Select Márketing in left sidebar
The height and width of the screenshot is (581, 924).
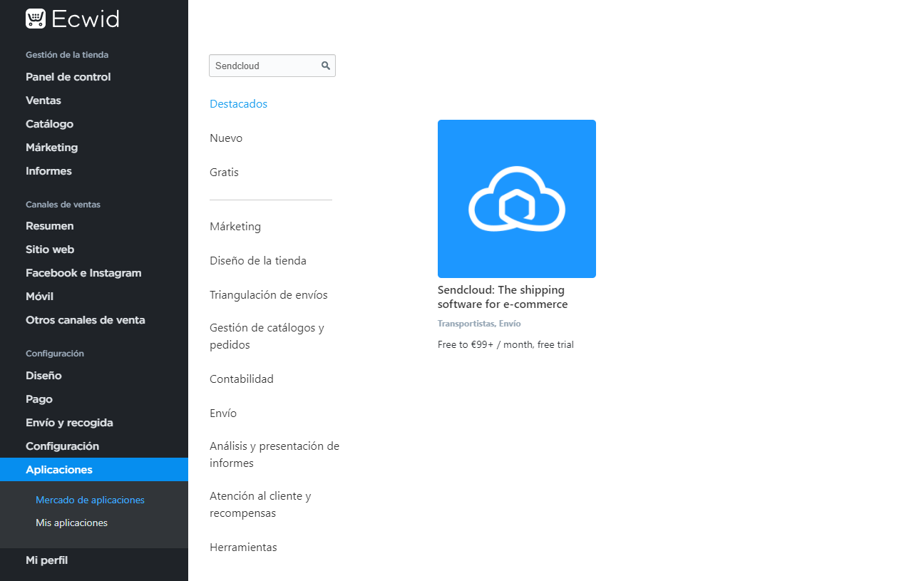click(x=52, y=148)
